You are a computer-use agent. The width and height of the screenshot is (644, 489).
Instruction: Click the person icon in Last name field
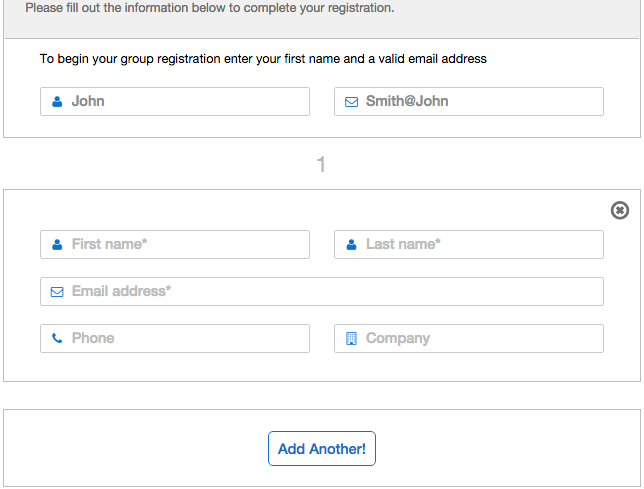351,244
